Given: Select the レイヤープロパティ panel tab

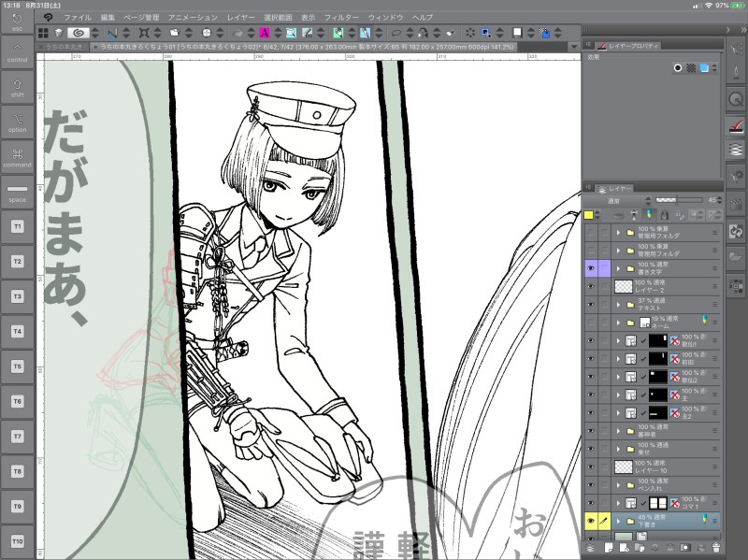Looking at the screenshot, I should tap(628, 46).
